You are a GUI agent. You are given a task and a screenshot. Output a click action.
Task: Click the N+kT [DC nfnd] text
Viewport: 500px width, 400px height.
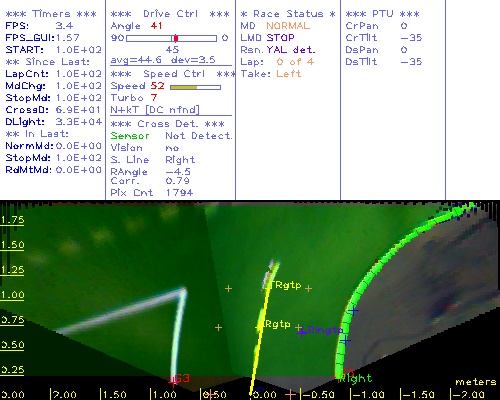pos(155,110)
